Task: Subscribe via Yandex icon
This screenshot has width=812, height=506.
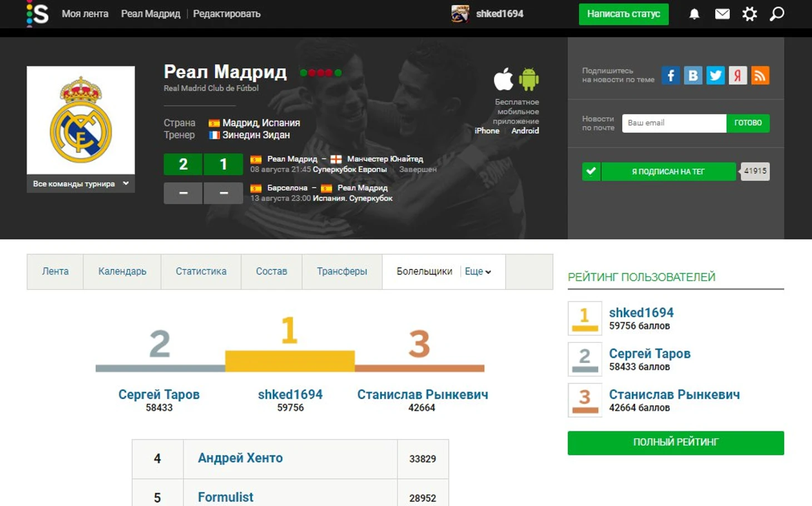Action: (737, 75)
